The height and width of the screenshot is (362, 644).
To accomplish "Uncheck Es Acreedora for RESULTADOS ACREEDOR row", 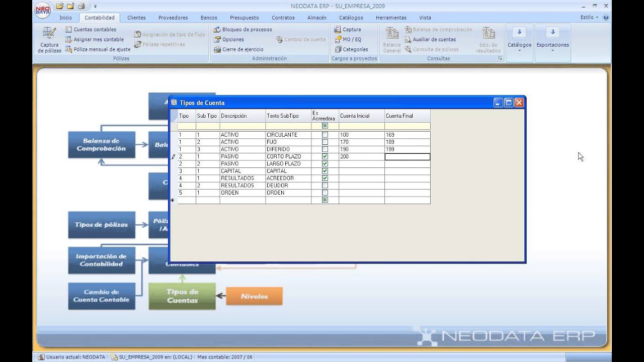I will [325, 178].
